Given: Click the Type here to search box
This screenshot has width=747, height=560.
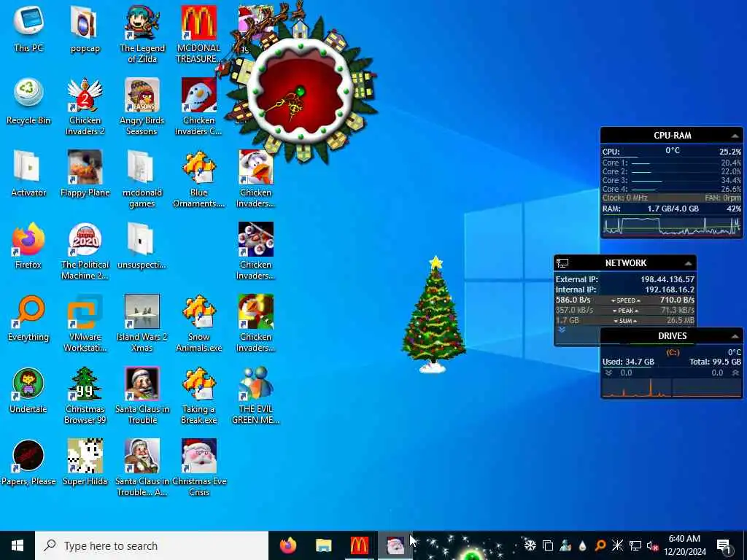Looking at the screenshot, I should tap(152, 545).
